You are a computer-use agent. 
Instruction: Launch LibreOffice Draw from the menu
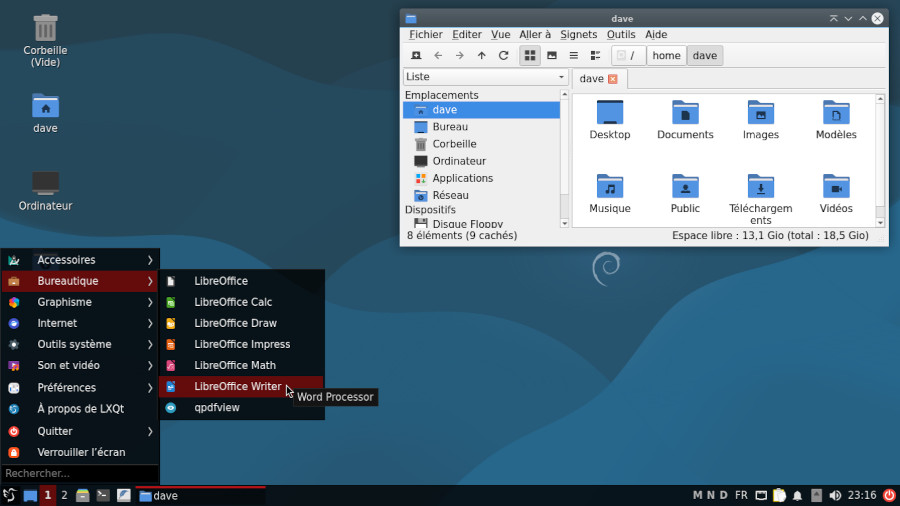(242, 324)
